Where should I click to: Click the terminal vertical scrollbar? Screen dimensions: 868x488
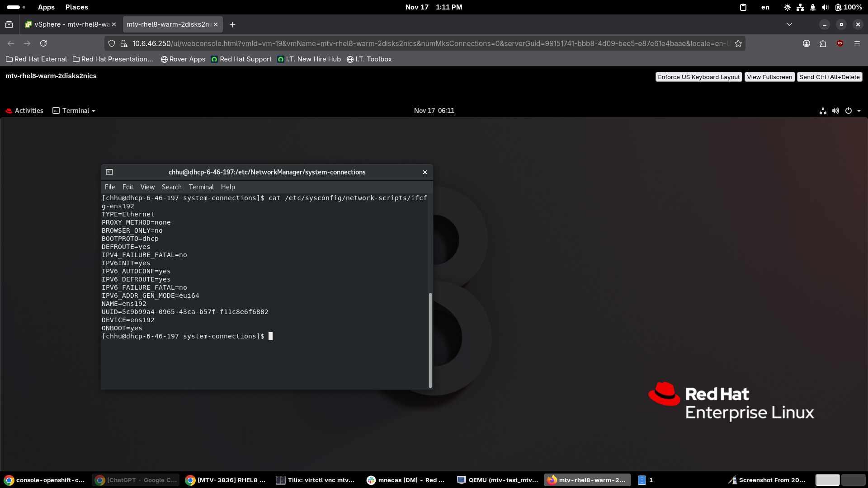coord(430,339)
